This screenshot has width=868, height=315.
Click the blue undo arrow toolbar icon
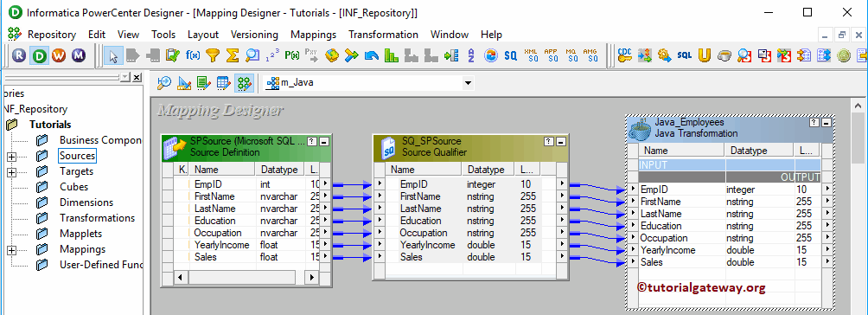click(372, 55)
